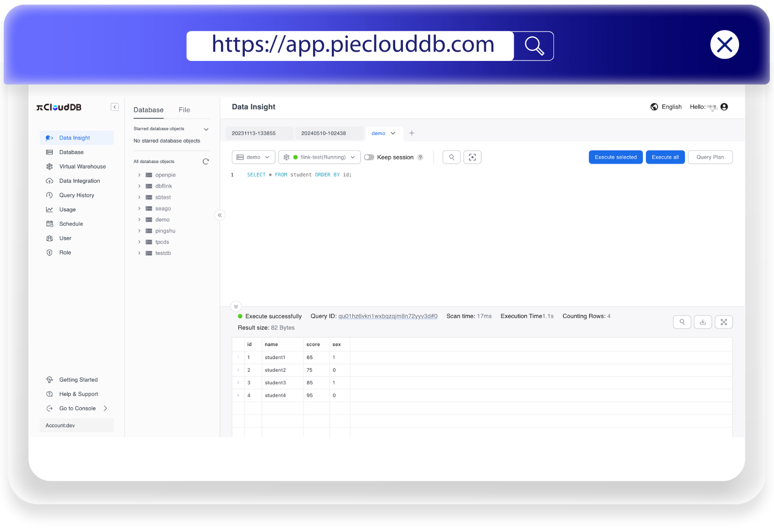Open query tab 20231113-133855
Viewport: 774px width, 532px height.
point(259,133)
